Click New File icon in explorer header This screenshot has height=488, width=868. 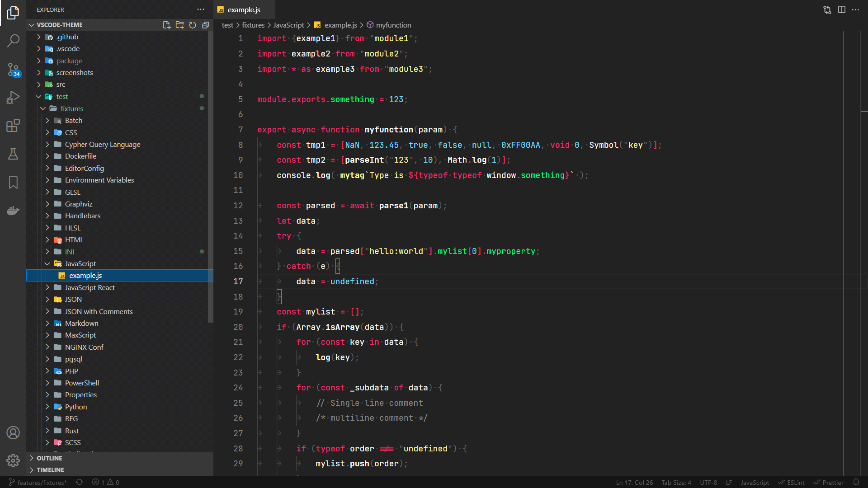coord(166,25)
